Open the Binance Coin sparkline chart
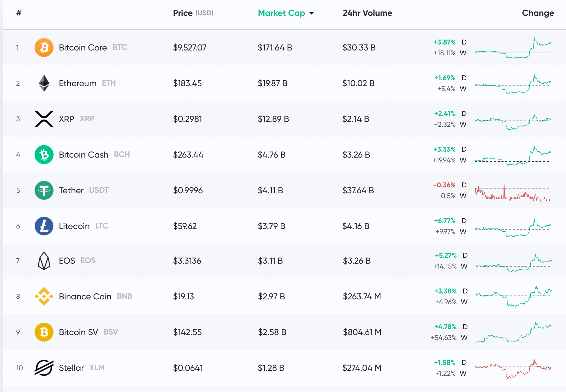The height and width of the screenshot is (392, 566). tap(514, 297)
